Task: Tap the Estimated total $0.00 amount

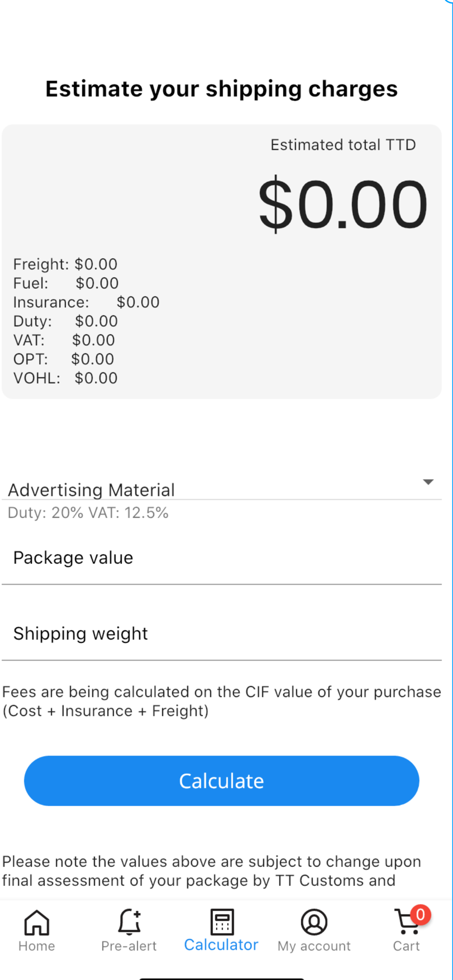Action: pos(343,204)
